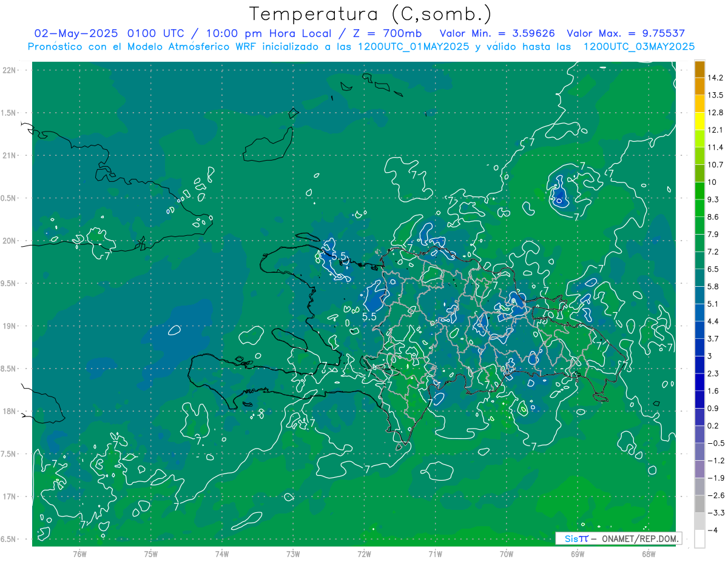The image size is (728, 562).
Task: Click longitude axis label "74W"
Action: coord(222,554)
